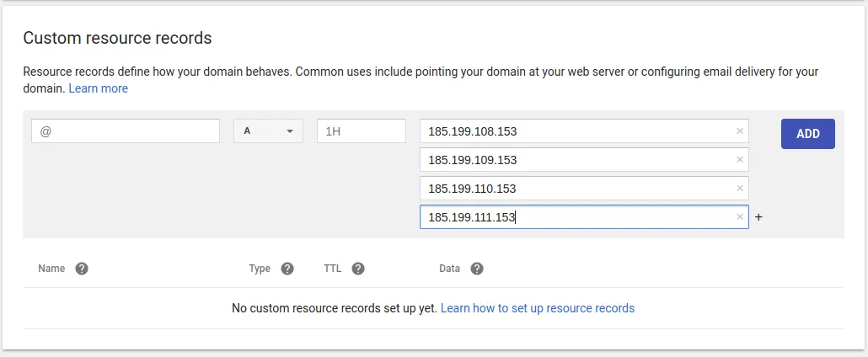Click the TTL column header

(x=333, y=269)
